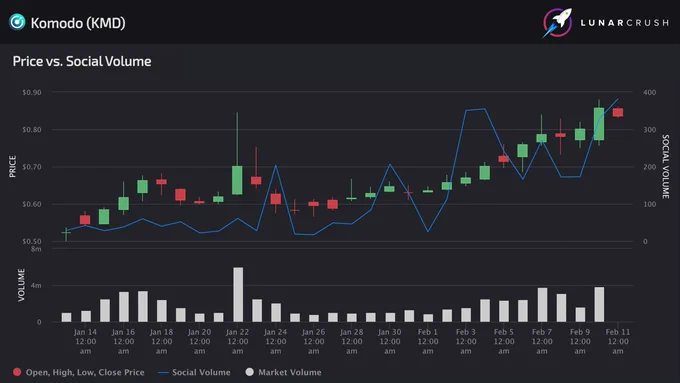The width and height of the screenshot is (680, 383).
Task: Click the Jan 26 12:00 am axis label
Action: pos(314,341)
